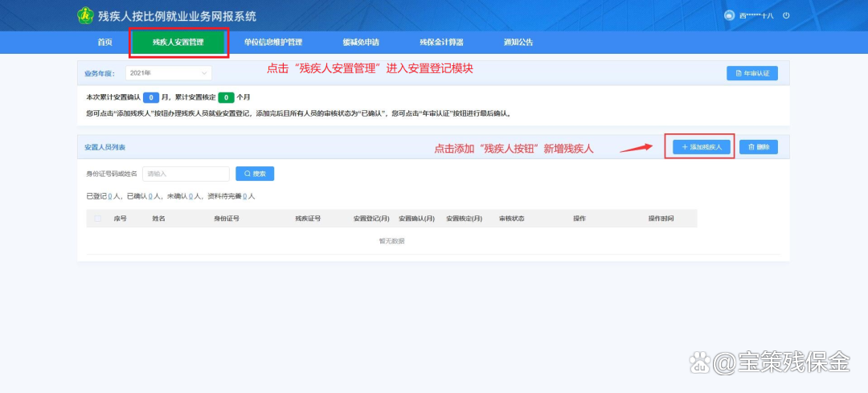Image resolution: width=868 pixels, height=393 pixels.
Task: Click the 资料待完善 count link
Action: [x=245, y=196]
